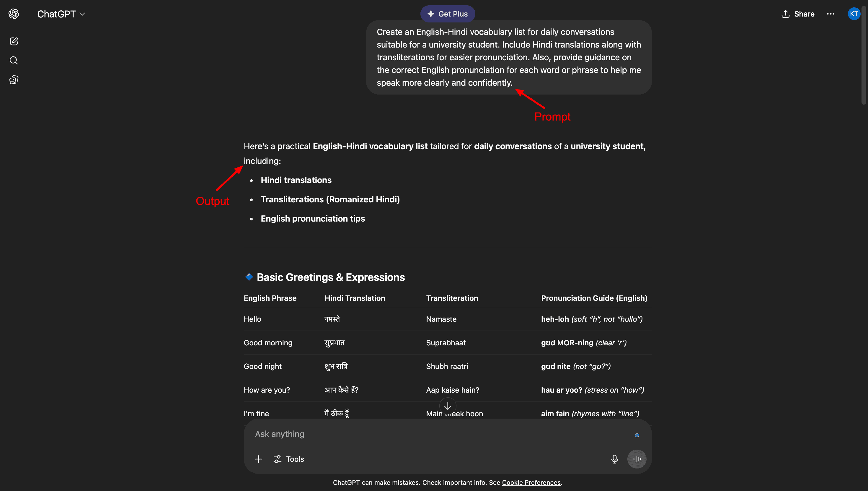Click the user prompt message bubble
The image size is (868, 491).
click(508, 57)
